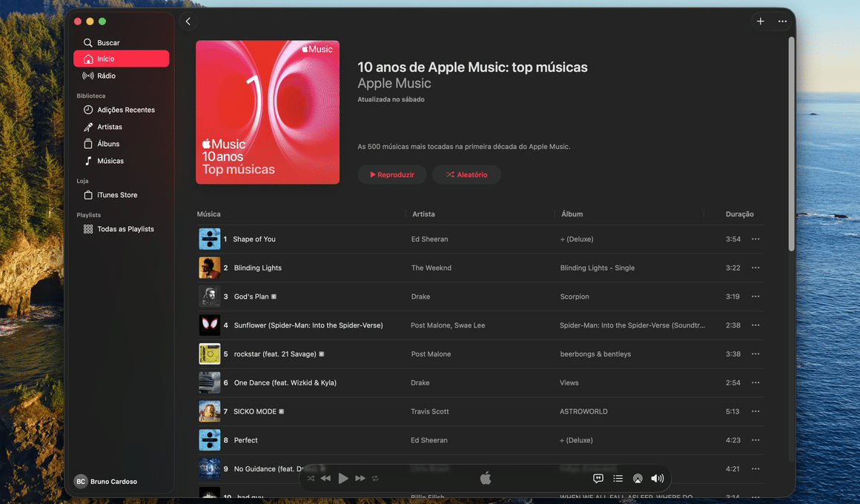The width and height of the screenshot is (860, 504).
Task: Click the next track forward button
Action: tap(360, 478)
